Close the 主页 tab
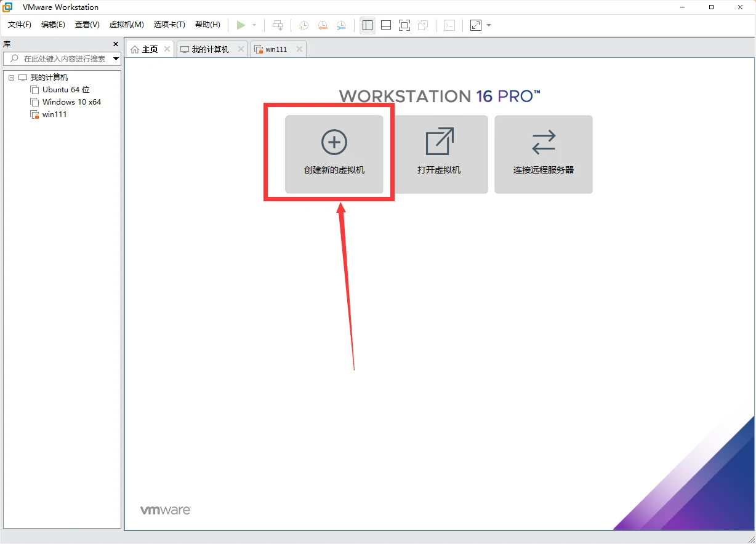 pos(167,49)
